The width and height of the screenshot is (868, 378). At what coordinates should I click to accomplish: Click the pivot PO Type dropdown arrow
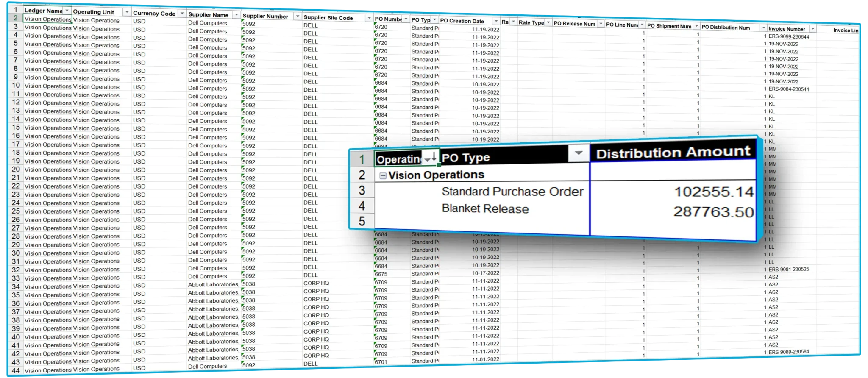579,153
